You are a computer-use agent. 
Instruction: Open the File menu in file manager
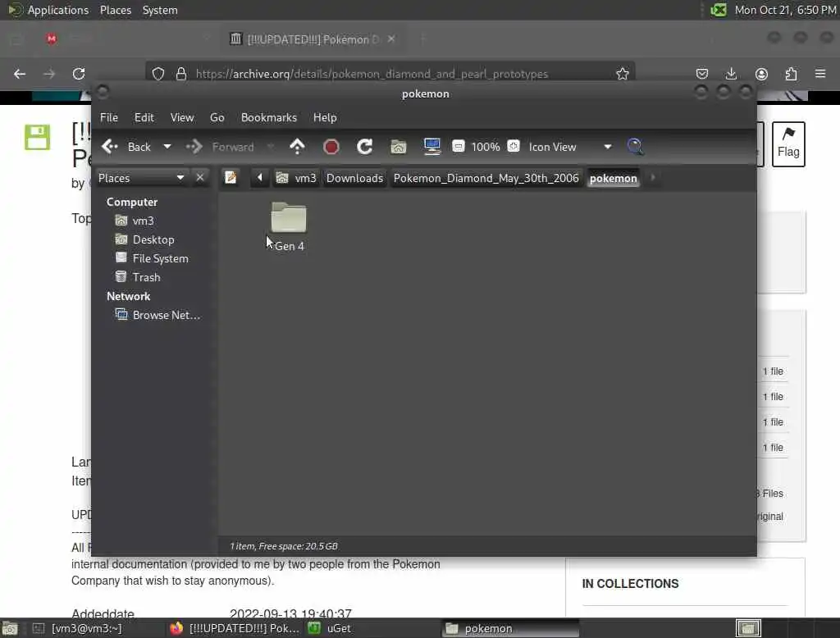coord(109,117)
